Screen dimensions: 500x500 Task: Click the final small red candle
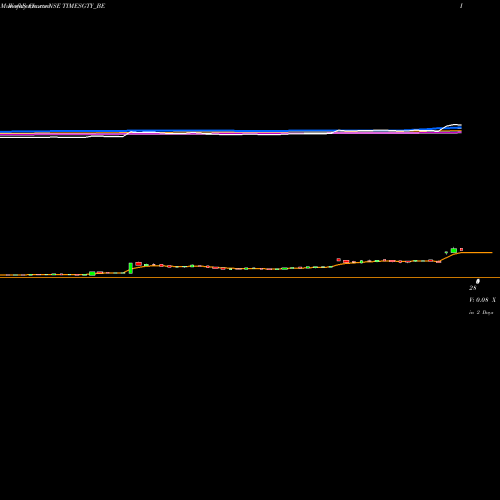461,249
